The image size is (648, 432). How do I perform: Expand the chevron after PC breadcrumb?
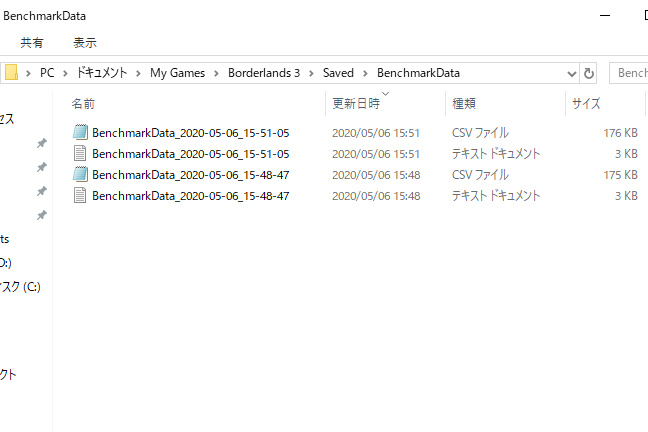point(66,73)
